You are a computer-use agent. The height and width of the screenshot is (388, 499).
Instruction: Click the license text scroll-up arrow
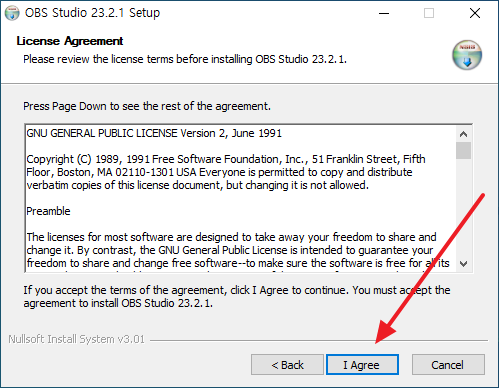pyautogui.click(x=463, y=134)
